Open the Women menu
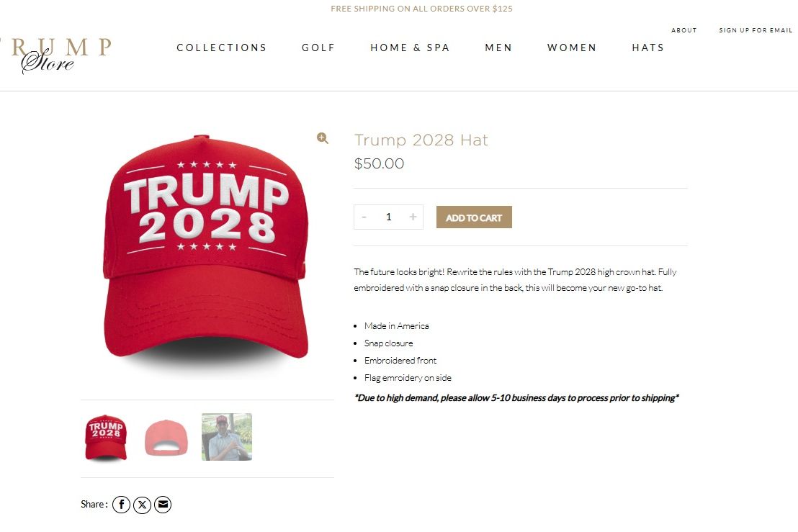798x532 pixels. point(572,48)
